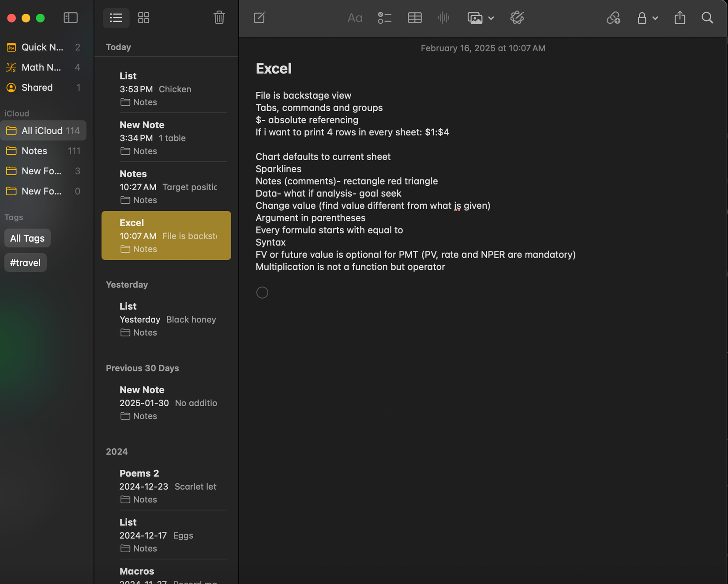Insert a table from the toolbar
This screenshot has height=584, width=728.
tap(415, 18)
